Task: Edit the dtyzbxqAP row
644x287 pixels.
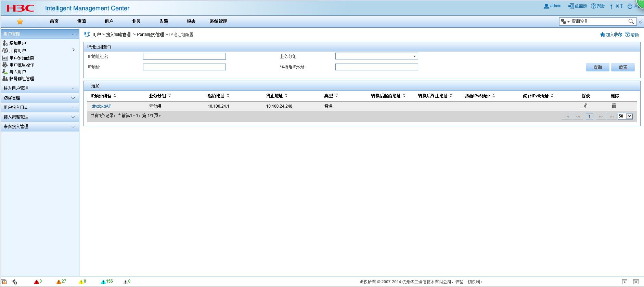Action: click(584, 106)
